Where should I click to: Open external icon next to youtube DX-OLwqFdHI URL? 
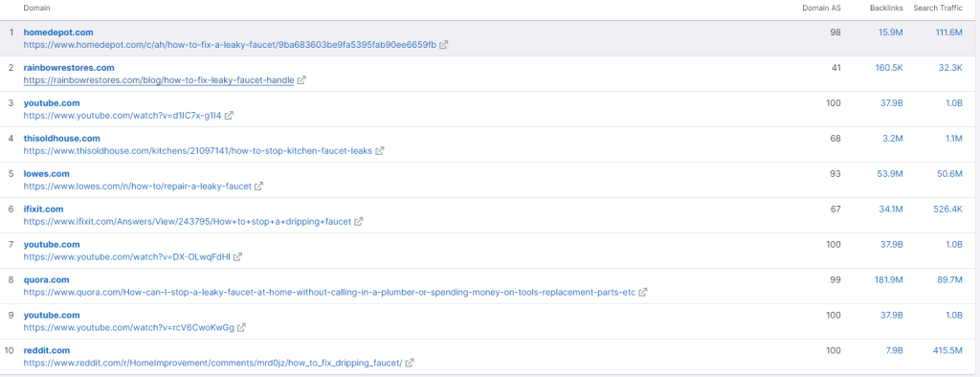coord(237,257)
